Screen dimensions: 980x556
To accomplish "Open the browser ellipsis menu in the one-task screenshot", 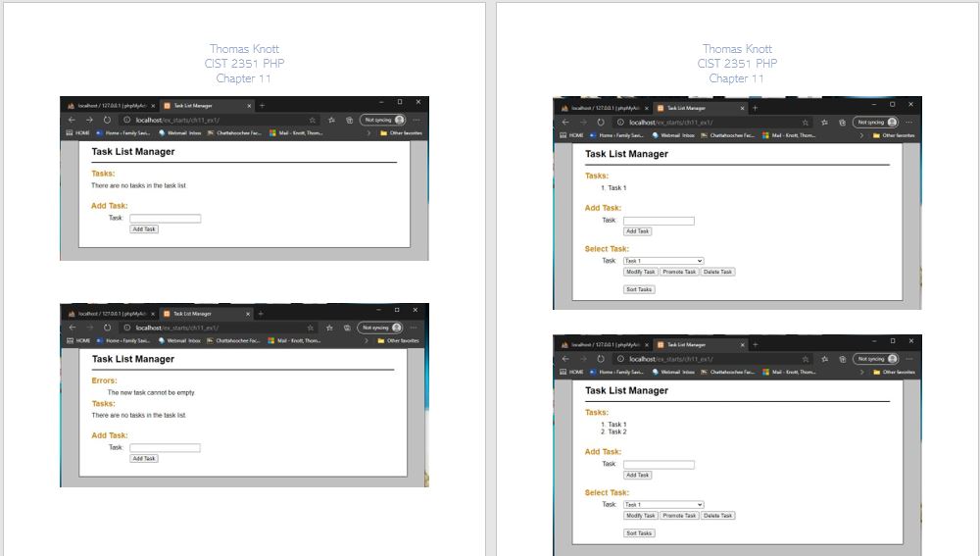I will [x=908, y=123].
